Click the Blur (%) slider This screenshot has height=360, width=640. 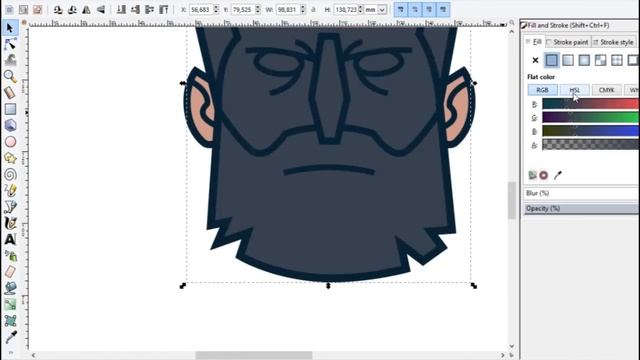(x=581, y=193)
